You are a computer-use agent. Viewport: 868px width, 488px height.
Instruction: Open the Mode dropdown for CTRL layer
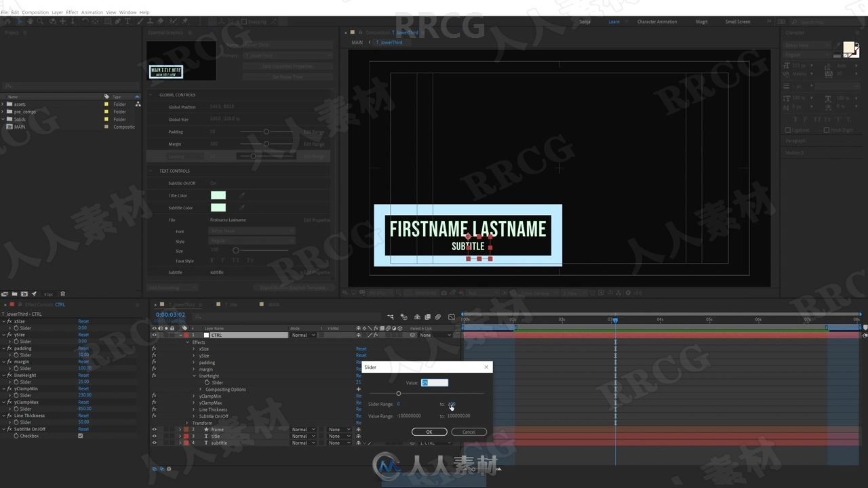click(302, 335)
